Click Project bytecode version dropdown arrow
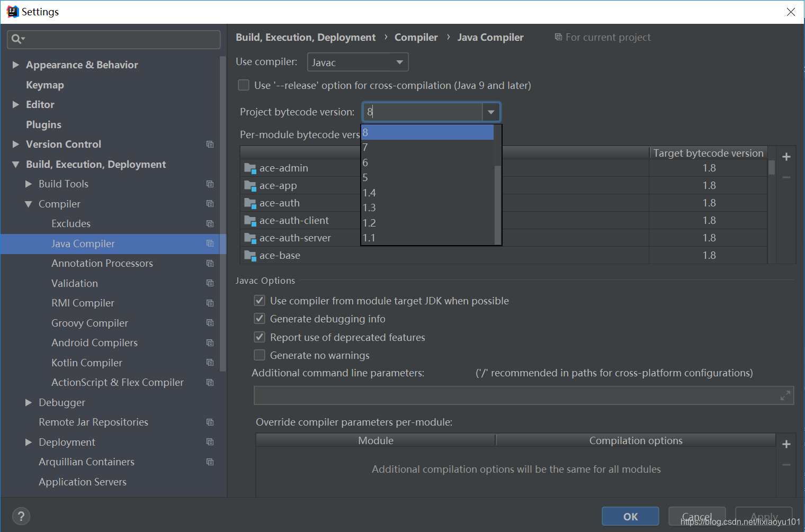 pyautogui.click(x=491, y=112)
